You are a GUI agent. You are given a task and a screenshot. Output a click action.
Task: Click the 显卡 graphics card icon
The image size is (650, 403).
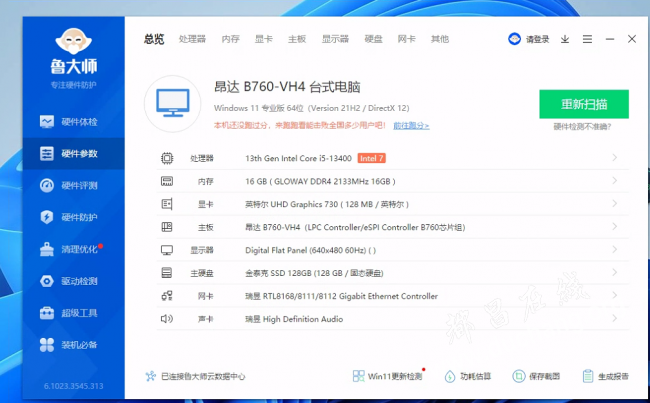click(167, 204)
